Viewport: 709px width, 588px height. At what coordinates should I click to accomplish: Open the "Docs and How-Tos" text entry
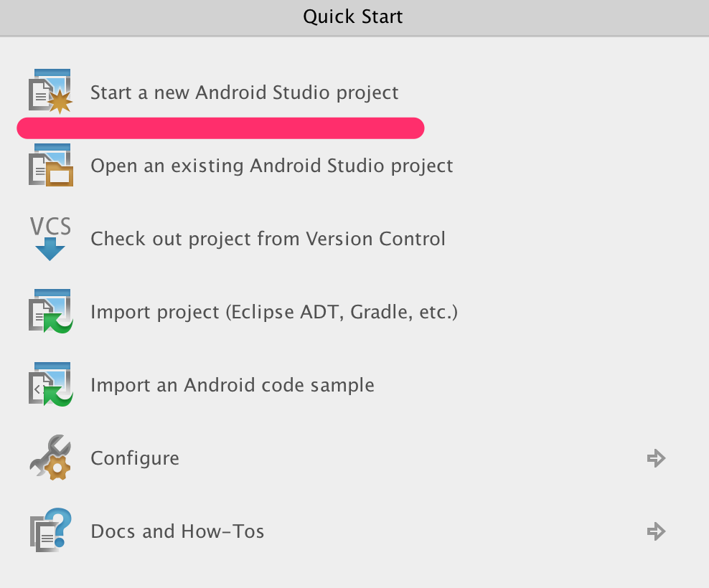point(177,531)
